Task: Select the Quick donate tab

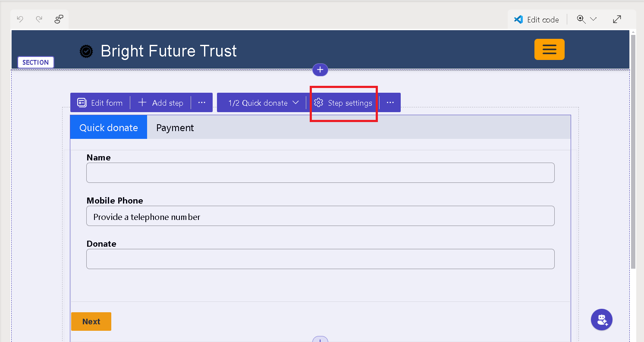Action: [x=109, y=128]
